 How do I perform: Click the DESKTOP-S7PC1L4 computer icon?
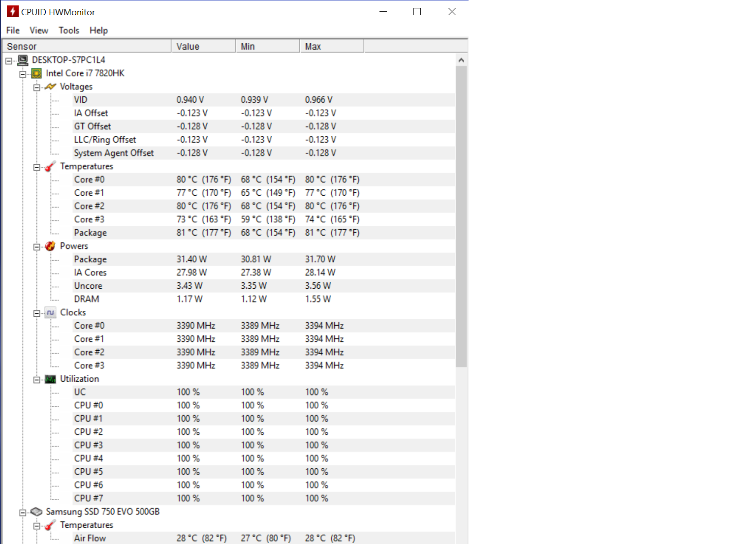click(x=23, y=60)
